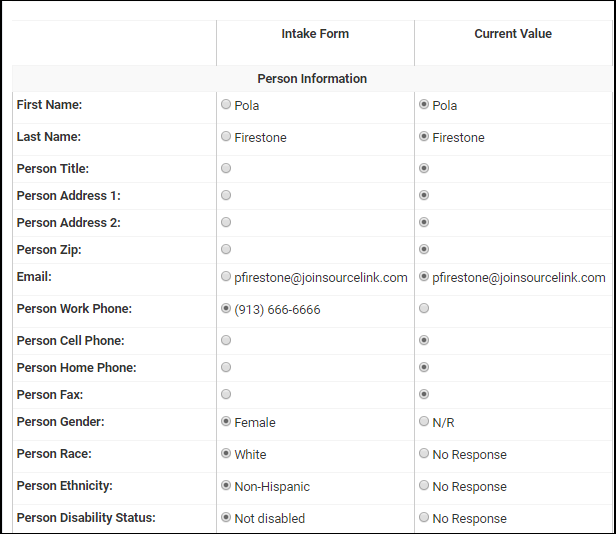Select N/R radio for Person Gender
The width and height of the screenshot is (616, 534).
[x=424, y=421]
